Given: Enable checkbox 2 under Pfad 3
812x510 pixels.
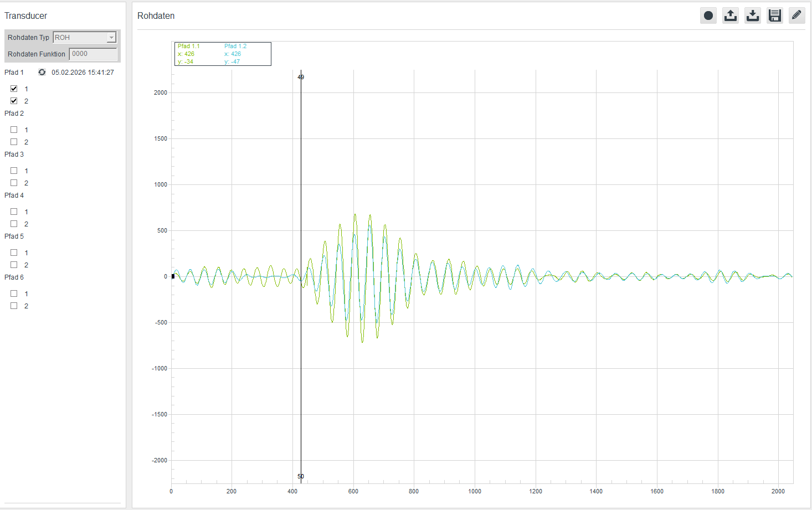Looking at the screenshot, I should [x=14, y=183].
